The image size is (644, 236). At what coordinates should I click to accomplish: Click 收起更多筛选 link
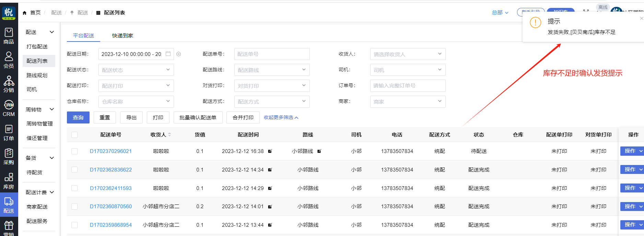[281, 117]
